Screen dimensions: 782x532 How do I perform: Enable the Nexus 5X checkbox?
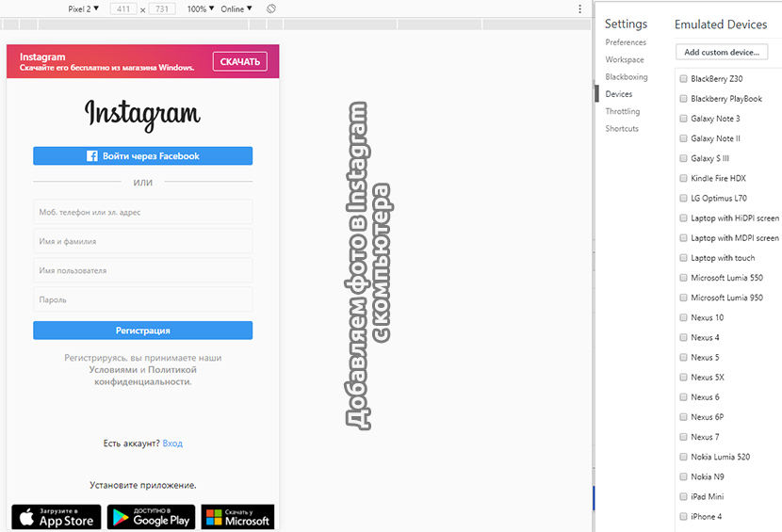click(683, 378)
